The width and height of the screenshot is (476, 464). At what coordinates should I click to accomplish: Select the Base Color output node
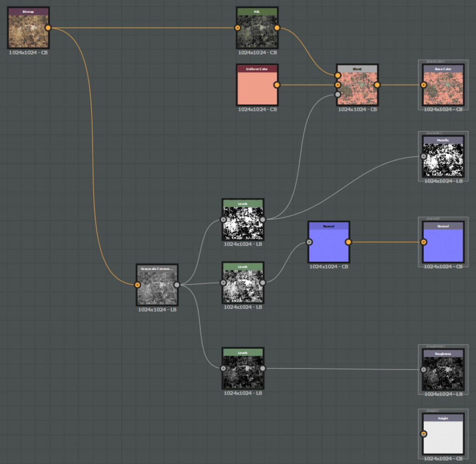443,86
